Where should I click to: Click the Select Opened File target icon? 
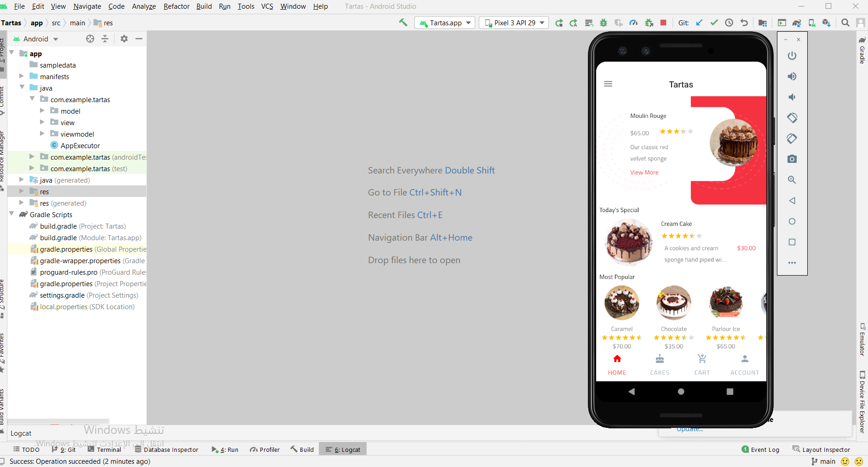tap(90, 39)
